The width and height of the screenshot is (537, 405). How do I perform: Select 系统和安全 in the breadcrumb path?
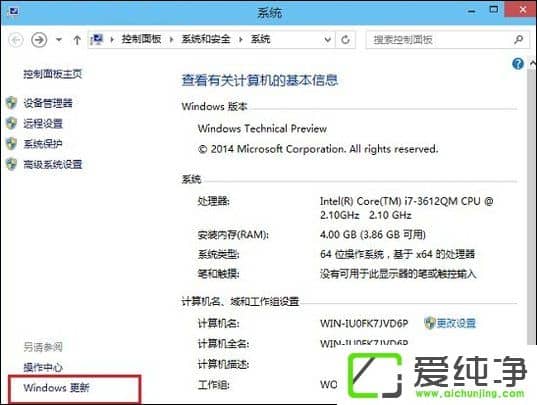tap(206, 39)
